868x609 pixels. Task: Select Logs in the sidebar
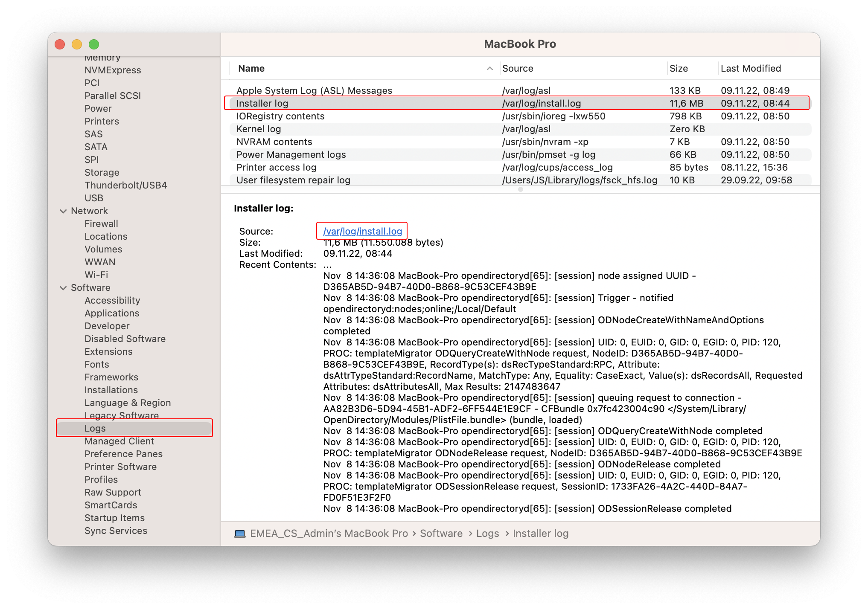point(95,428)
